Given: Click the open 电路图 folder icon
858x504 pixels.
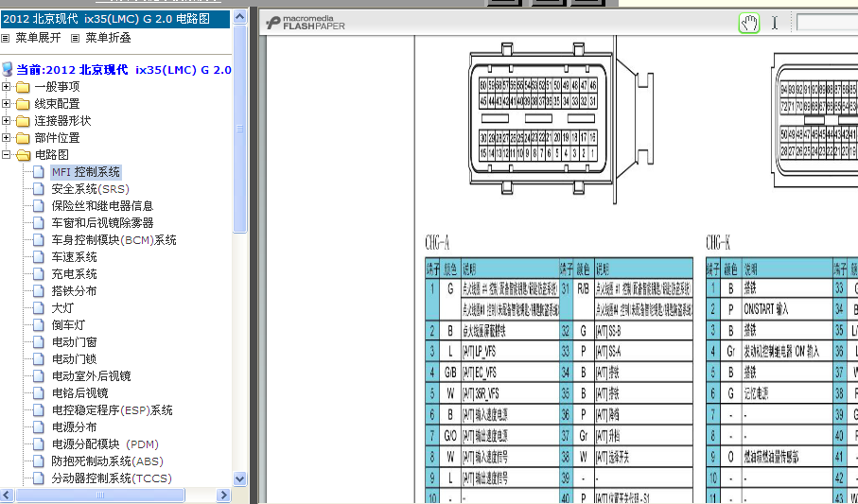Looking at the screenshot, I should [x=23, y=155].
